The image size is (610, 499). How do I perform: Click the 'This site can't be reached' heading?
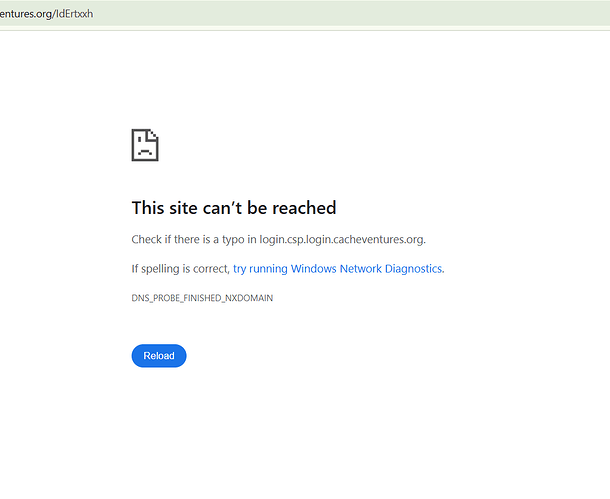pos(234,208)
